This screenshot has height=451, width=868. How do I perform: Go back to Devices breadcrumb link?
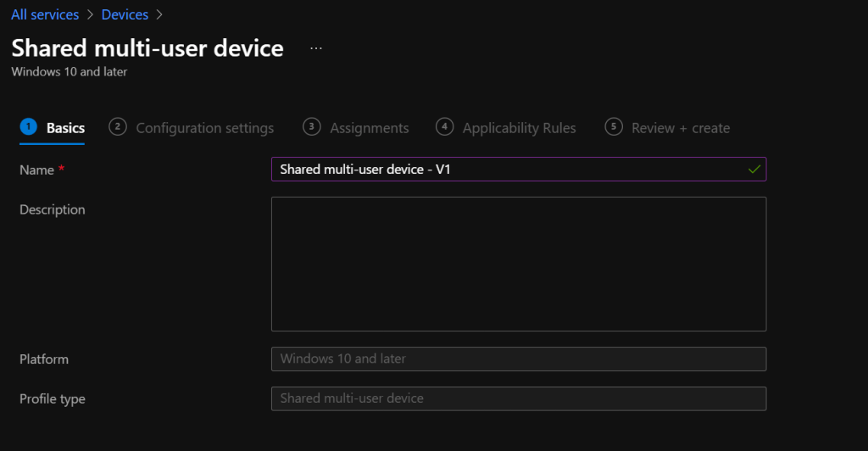[x=125, y=15]
